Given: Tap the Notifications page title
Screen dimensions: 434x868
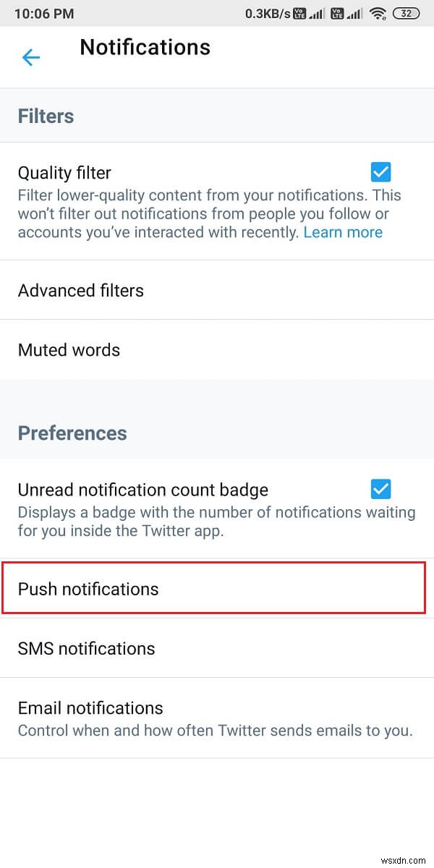Looking at the screenshot, I should [x=145, y=47].
